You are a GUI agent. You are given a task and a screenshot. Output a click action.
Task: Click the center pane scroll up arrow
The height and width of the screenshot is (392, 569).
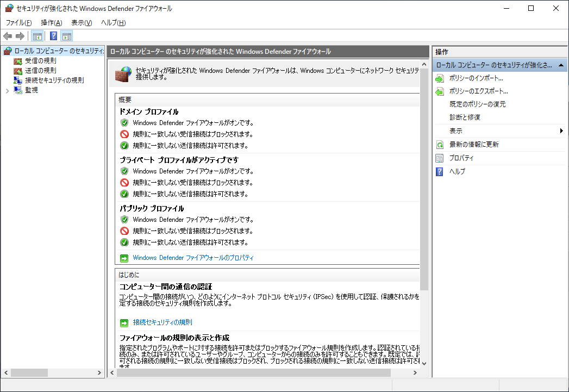[424, 64]
